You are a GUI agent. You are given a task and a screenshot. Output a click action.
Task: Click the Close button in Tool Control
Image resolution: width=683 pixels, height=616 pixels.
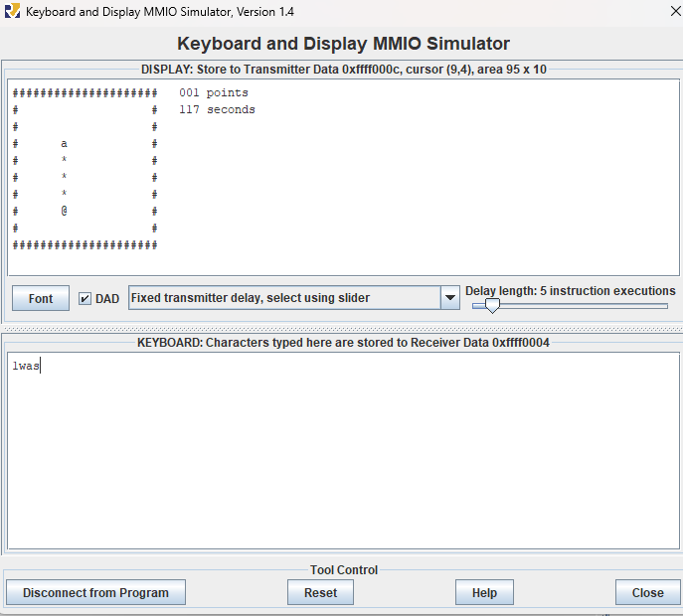[x=647, y=592]
